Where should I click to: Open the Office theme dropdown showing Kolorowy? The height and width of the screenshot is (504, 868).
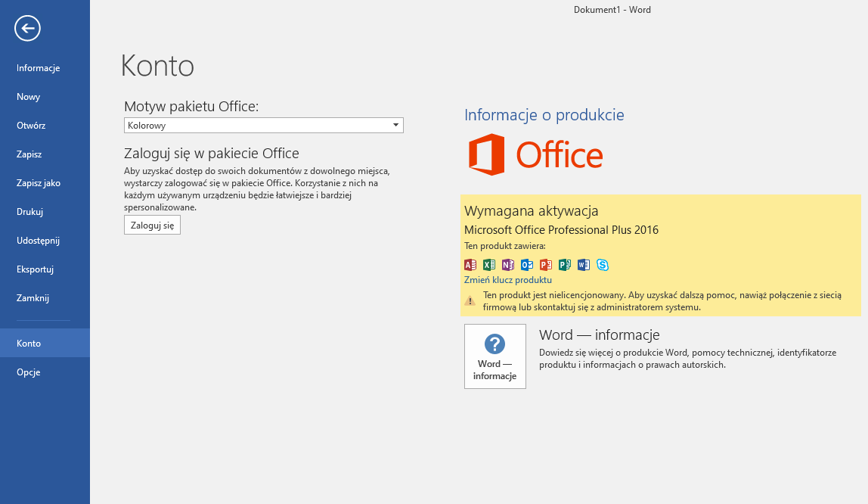pyautogui.click(x=263, y=125)
